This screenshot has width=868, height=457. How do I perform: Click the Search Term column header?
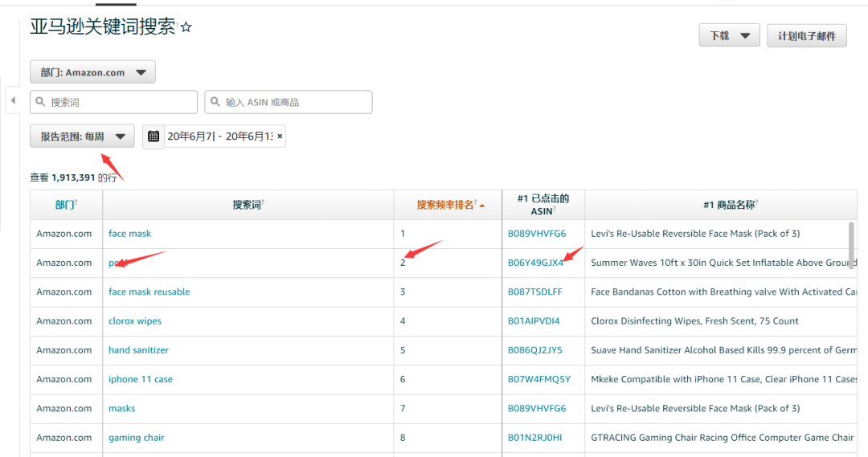(x=247, y=205)
